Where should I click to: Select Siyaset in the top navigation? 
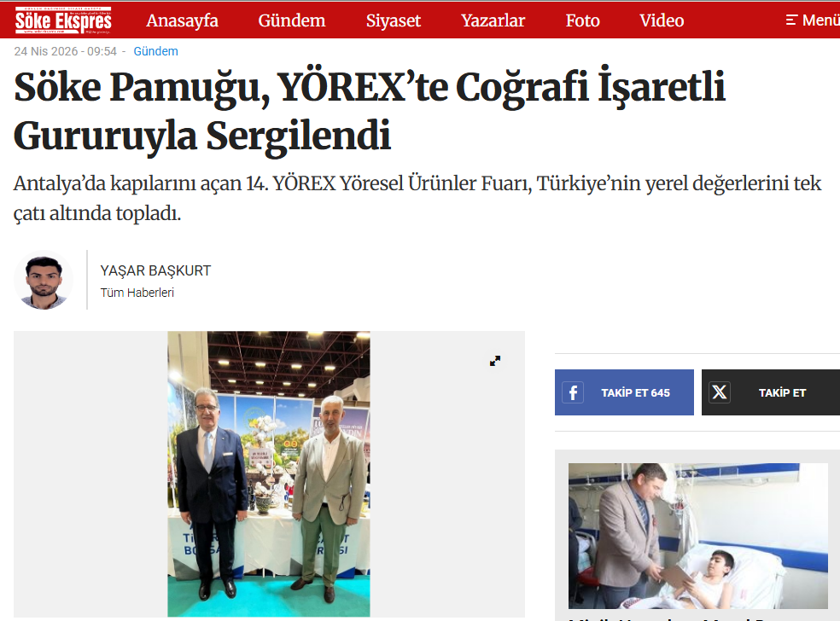[x=394, y=20]
